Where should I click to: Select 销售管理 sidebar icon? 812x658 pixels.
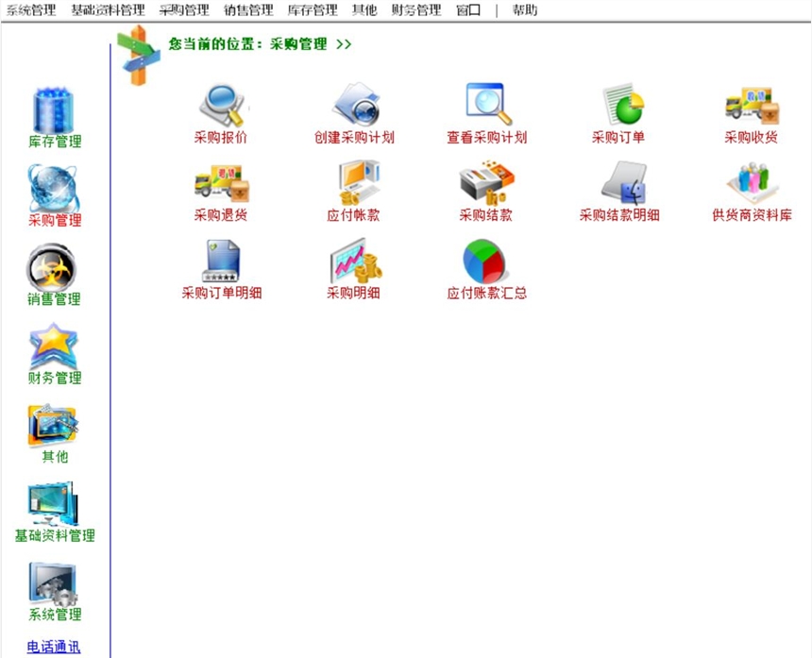(x=52, y=268)
